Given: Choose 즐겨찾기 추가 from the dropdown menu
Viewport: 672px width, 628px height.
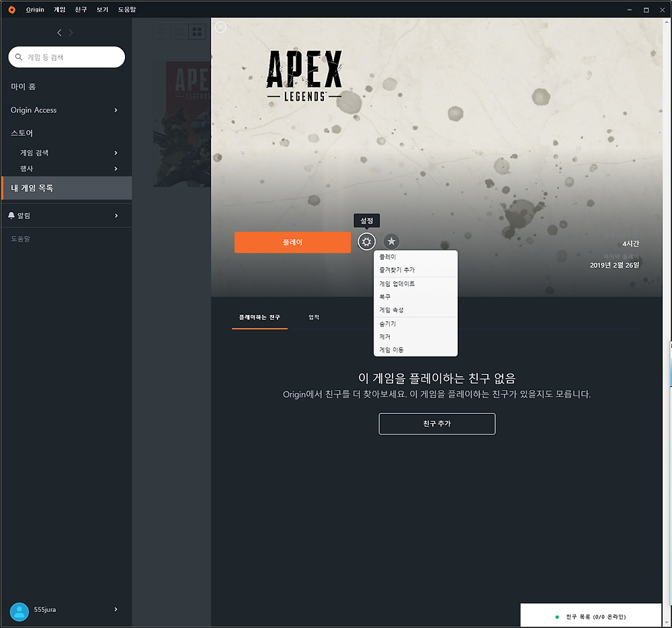Looking at the screenshot, I should pos(416,270).
